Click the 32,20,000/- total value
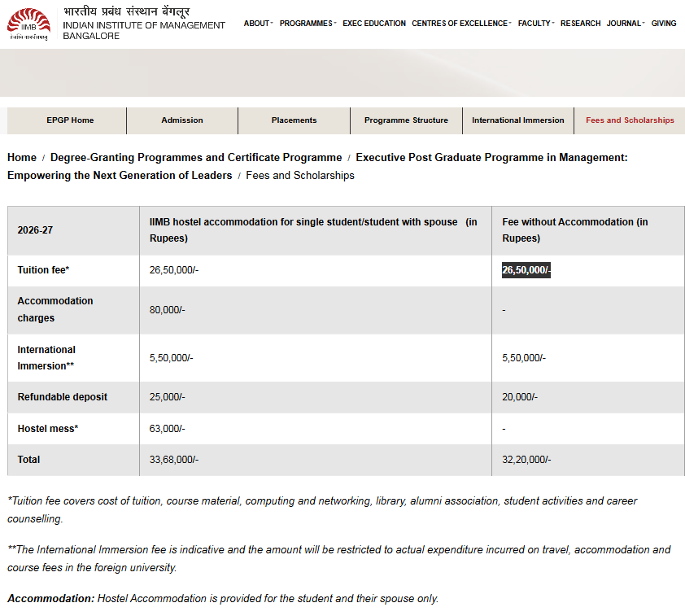The width and height of the screenshot is (685, 616). tap(526, 460)
